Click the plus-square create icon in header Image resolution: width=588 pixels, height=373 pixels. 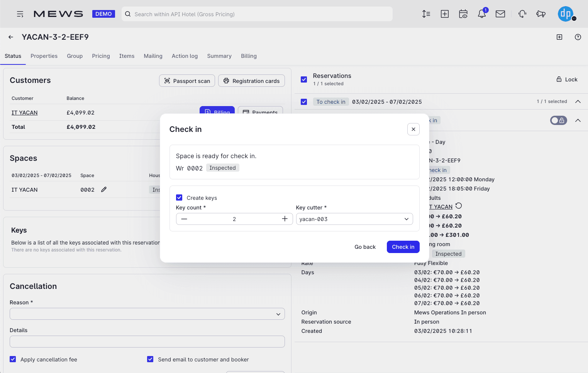444,14
